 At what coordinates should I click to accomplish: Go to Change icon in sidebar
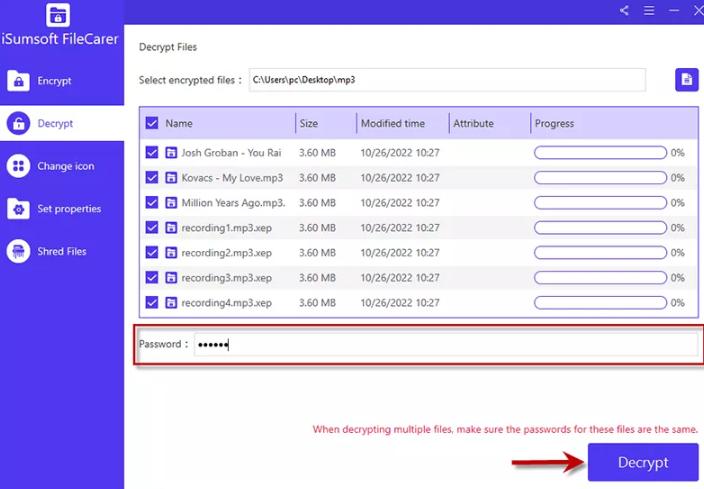pyautogui.click(x=62, y=166)
